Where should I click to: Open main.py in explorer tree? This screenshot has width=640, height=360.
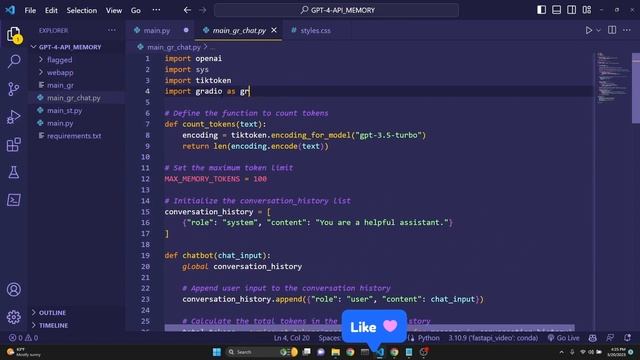point(60,123)
